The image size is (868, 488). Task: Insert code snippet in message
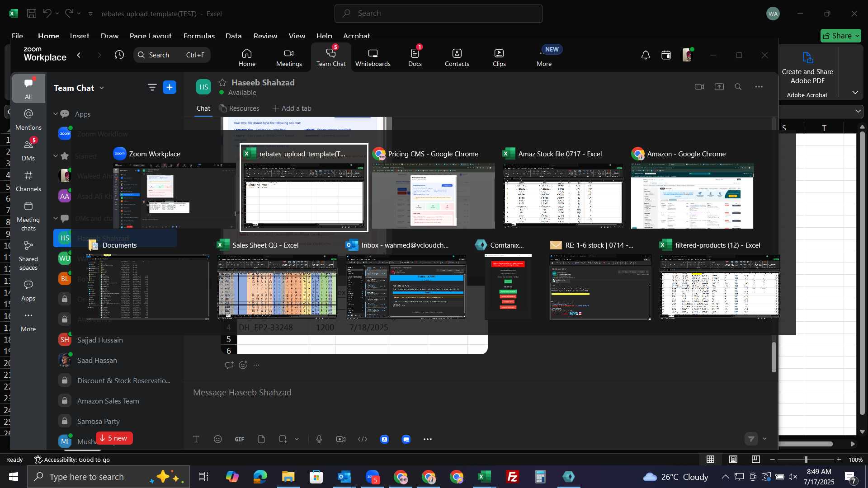[363, 439]
